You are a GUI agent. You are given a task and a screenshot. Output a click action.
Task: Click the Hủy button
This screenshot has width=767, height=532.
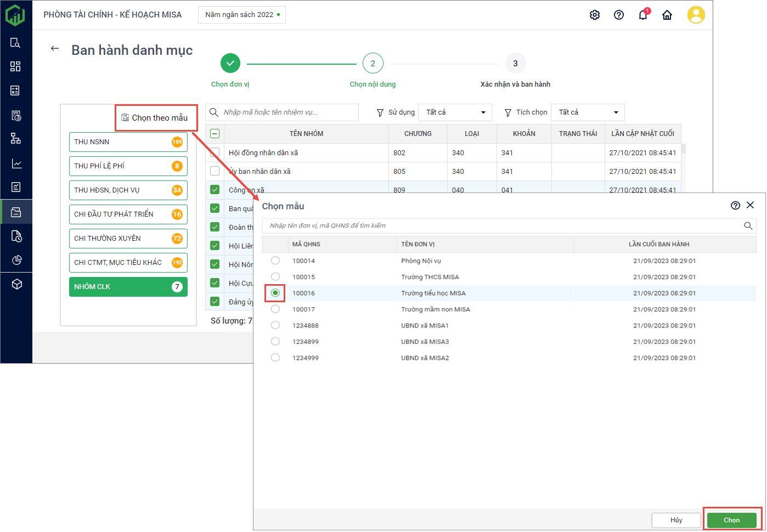(x=676, y=520)
